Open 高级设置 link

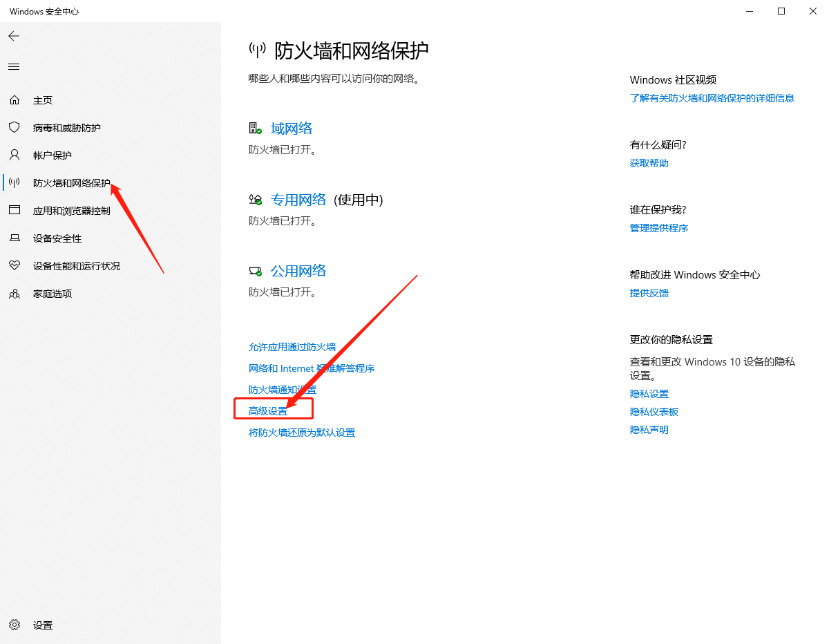pos(268,411)
